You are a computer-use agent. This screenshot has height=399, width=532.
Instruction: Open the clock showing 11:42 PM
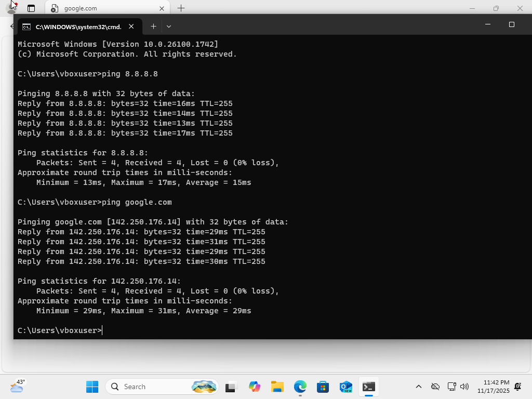[496, 387]
